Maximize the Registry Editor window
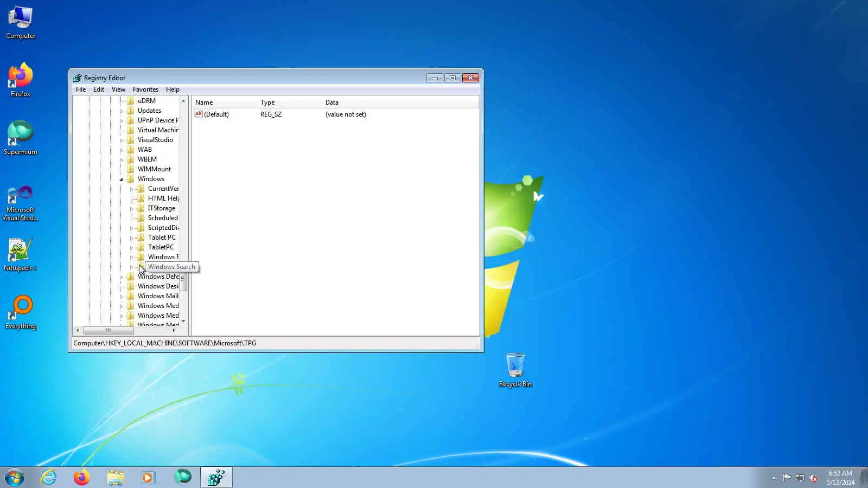The height and width of the screenshot is (488, 868). coord(452,78)
